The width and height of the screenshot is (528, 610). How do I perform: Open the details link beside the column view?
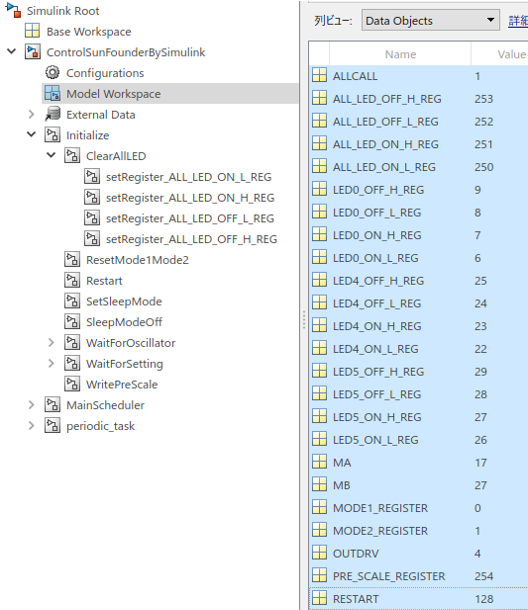coord(518,20)
